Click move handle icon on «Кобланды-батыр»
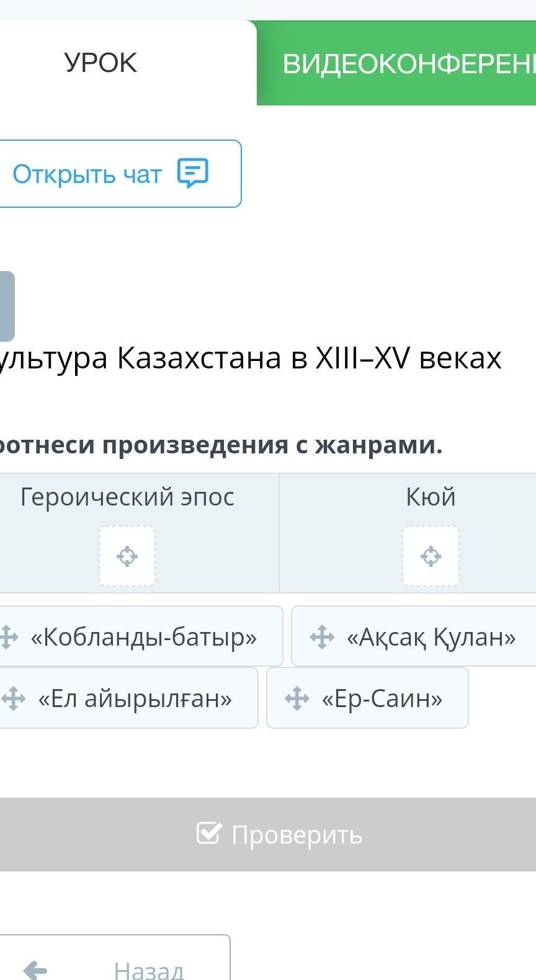 [x=7, y=637]
